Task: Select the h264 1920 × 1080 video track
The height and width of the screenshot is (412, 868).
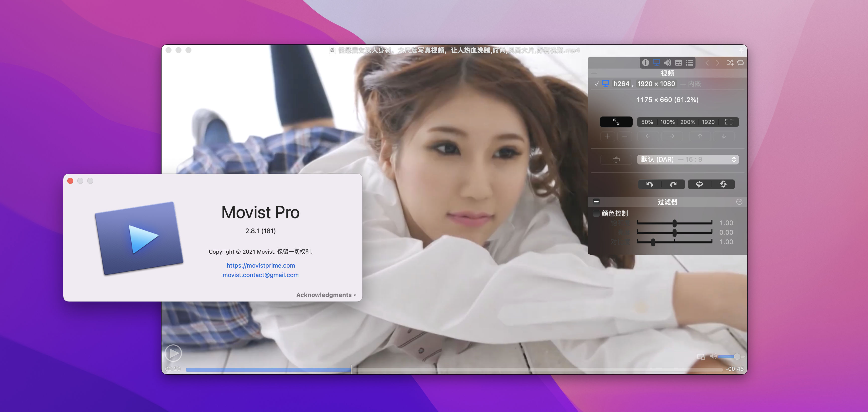Action: (x=667, y=84)
